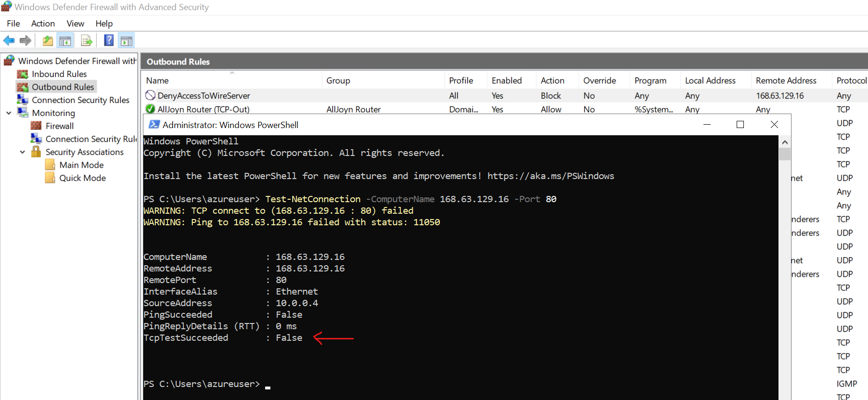
Task: Minimize the PowerShell window
Action: tap(707, 124)
